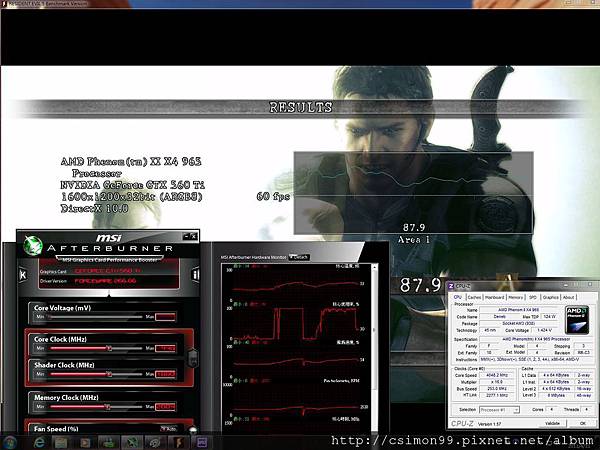The height and width of the screenshot is (450, 600).
Task: Click the Core Voltage Max value field
Action: pos(165,317)
